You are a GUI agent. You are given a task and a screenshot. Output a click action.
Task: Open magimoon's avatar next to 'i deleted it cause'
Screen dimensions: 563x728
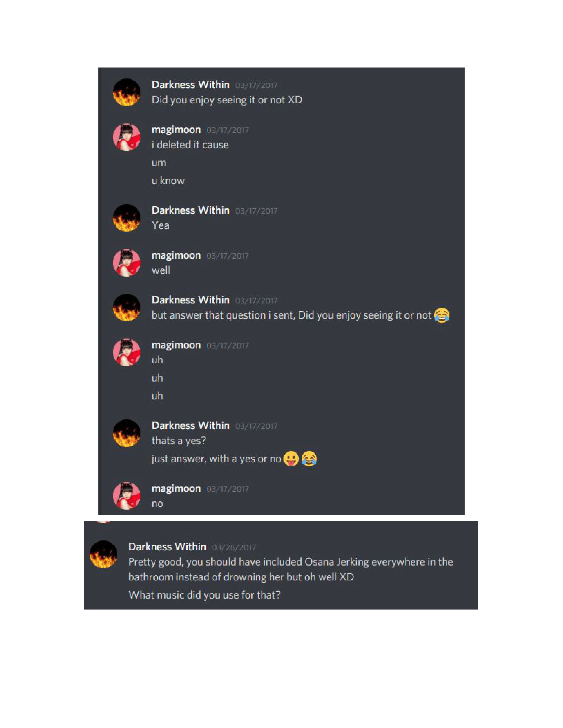click(x=127, y=137)
